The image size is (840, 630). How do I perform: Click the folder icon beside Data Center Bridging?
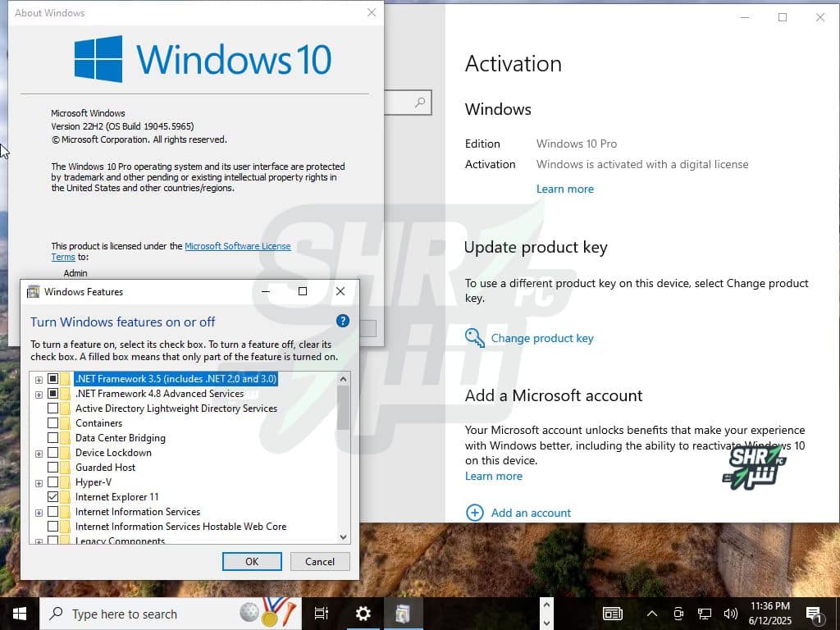coord(66,438)
